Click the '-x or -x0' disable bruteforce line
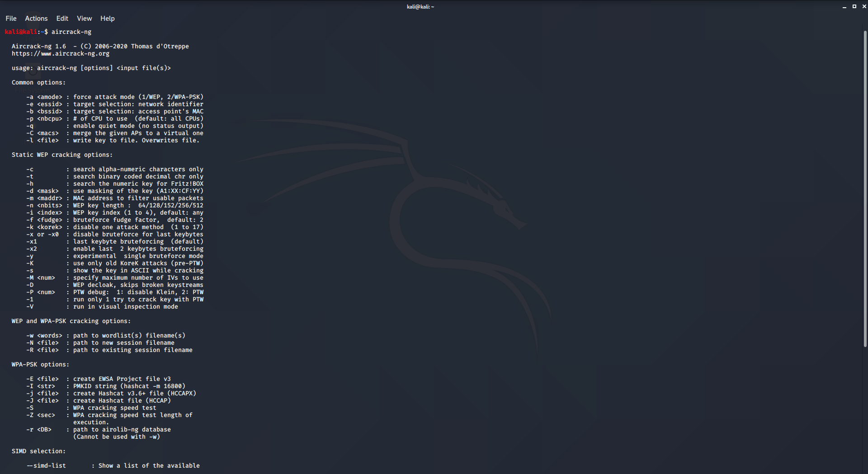This screenshot has width=868, height=474. (x=115, y=235)
